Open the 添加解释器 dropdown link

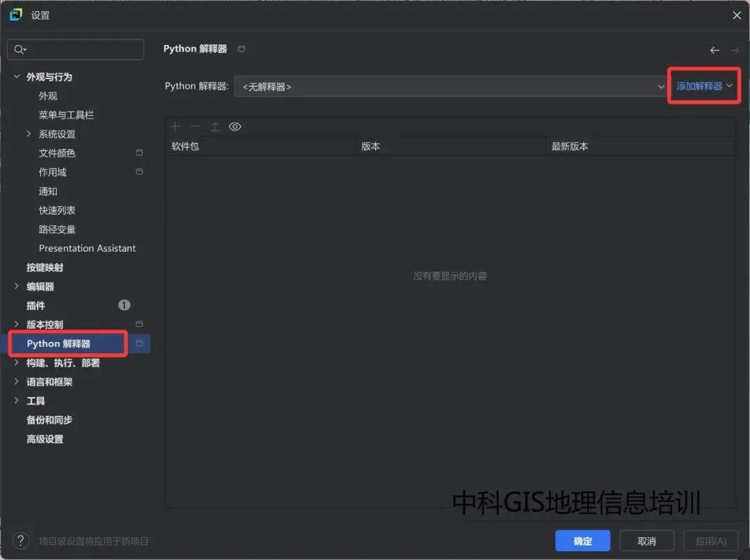click(x=704, y=86)
